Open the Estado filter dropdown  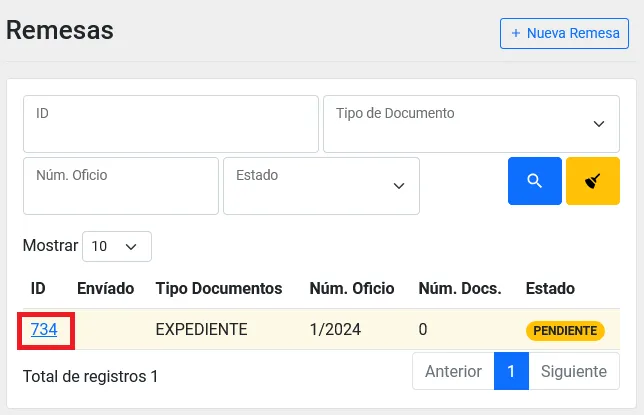321,186
